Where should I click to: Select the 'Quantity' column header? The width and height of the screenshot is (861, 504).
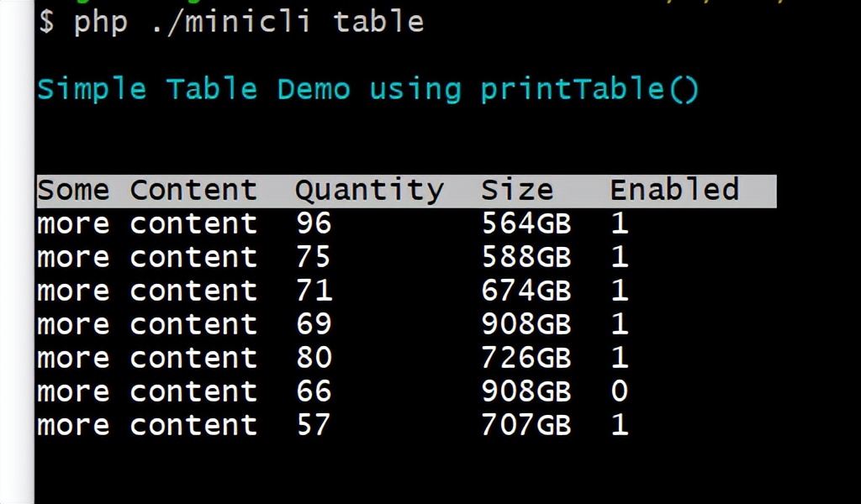click(x=369, y=192)
